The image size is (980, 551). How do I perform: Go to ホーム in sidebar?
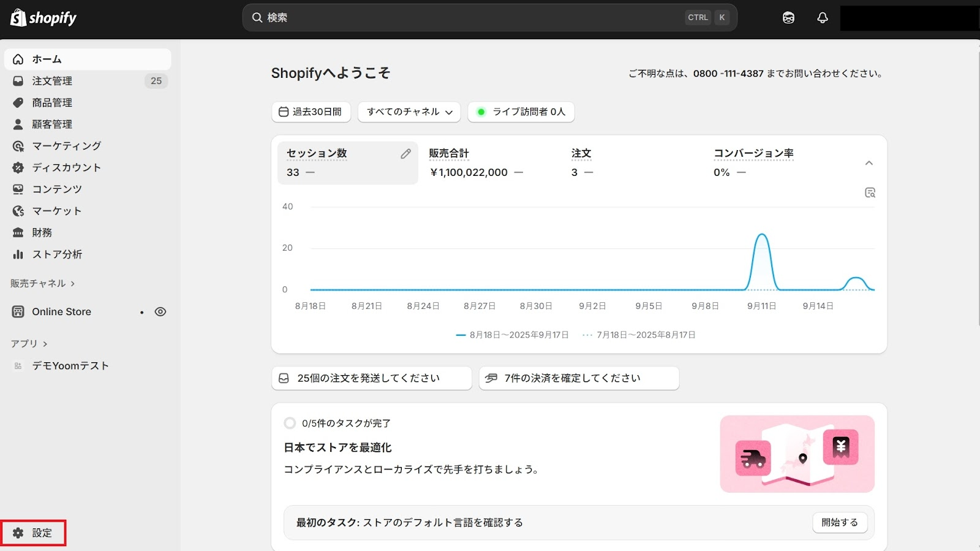88,59
